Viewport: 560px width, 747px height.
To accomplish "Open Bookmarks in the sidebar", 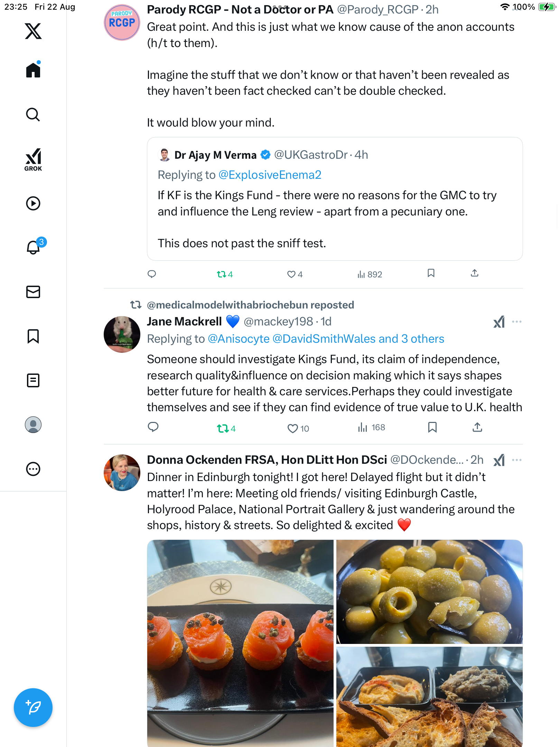I will point(33,336).
